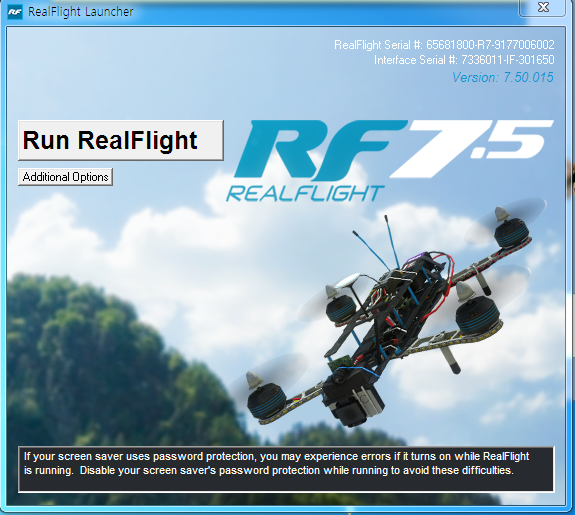Click the RF app icon in title bar
The height and width of the screenshot is (515, 575).
coord(15,12)
